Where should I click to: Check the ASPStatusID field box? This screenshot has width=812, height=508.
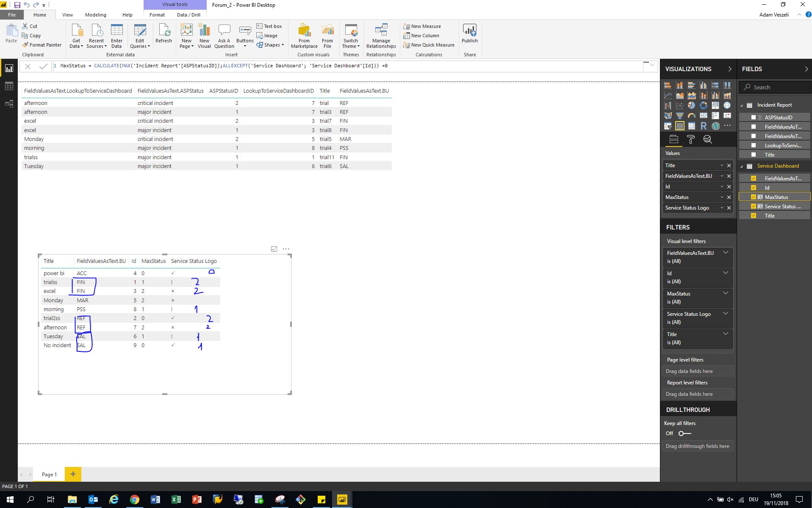[753, 117]
